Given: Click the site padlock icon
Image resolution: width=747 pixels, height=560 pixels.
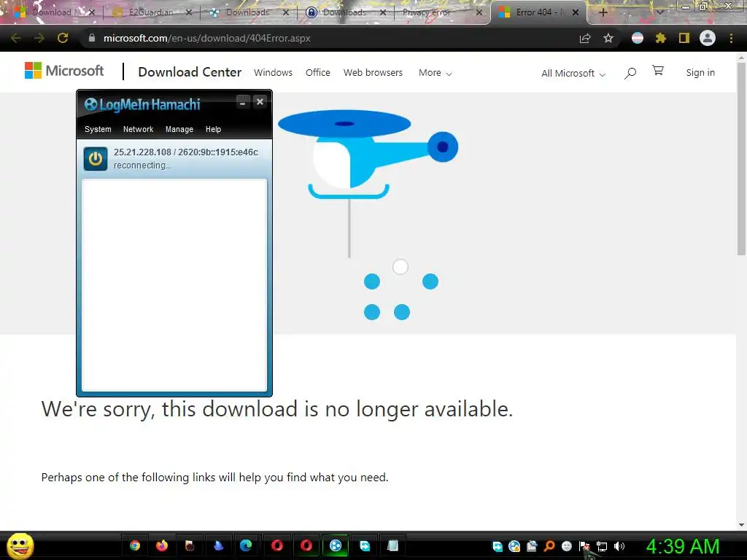Looking at the screenshot, I should (92, 38).
